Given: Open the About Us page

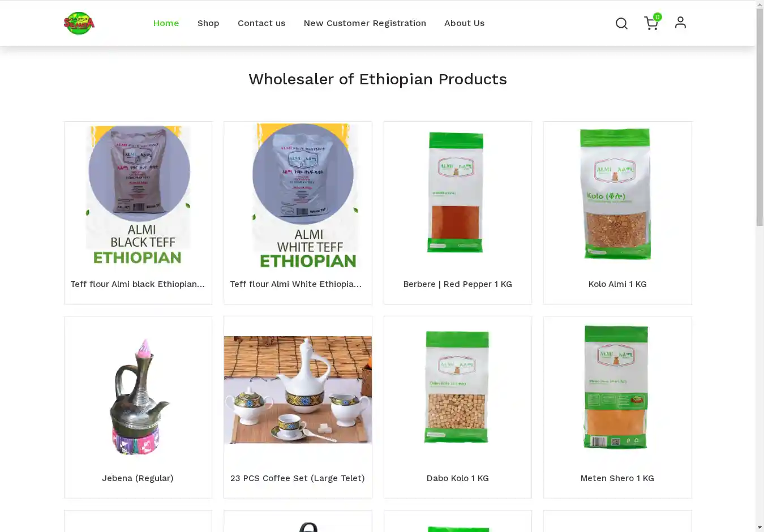Looking at the screenshot, I should (464, 23).
